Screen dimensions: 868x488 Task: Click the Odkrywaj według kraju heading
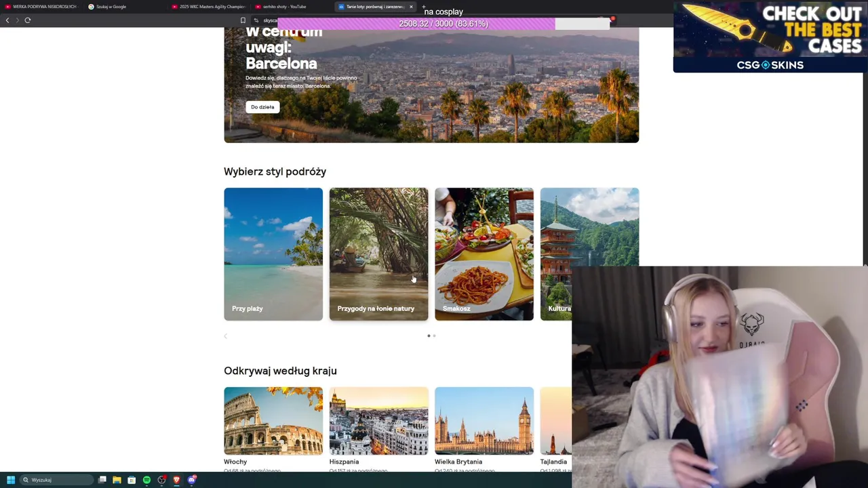[x=280, y=371]
